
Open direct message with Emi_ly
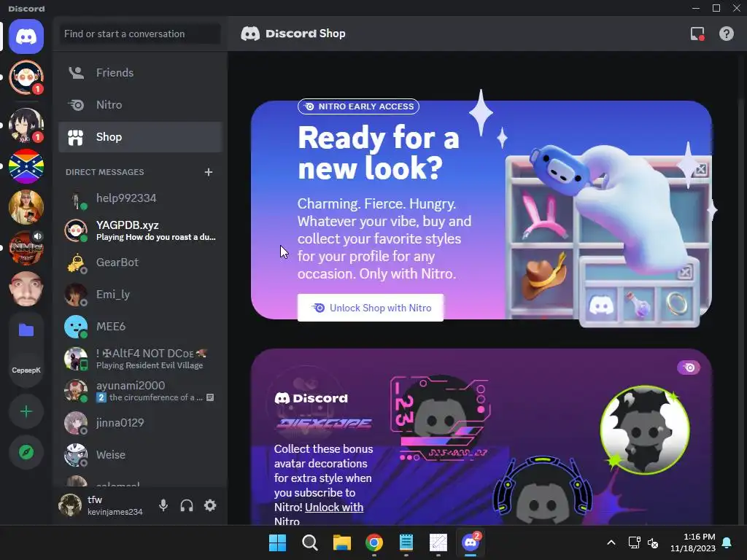[140, 295]
